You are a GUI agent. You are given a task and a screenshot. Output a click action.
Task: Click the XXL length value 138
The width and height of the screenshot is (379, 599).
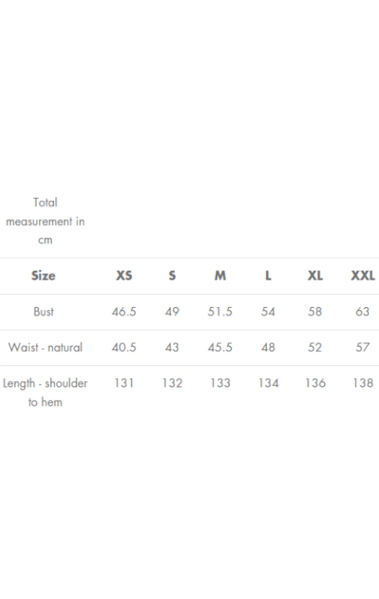[363, 383]
